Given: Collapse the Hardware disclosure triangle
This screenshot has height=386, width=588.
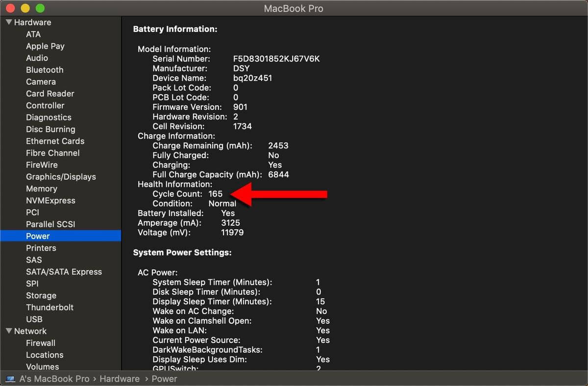Looking at the screenshot, I should coord(9,23).
